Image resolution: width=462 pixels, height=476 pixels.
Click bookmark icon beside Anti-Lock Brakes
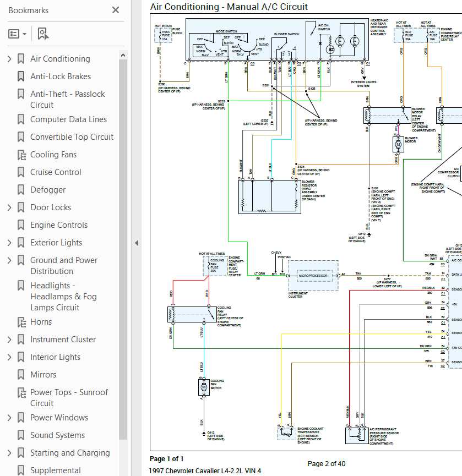click(x=21, y=76)
